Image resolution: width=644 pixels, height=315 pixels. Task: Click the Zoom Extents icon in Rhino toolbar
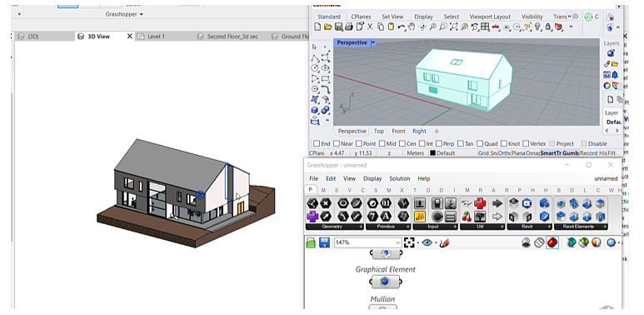[454, 27]
